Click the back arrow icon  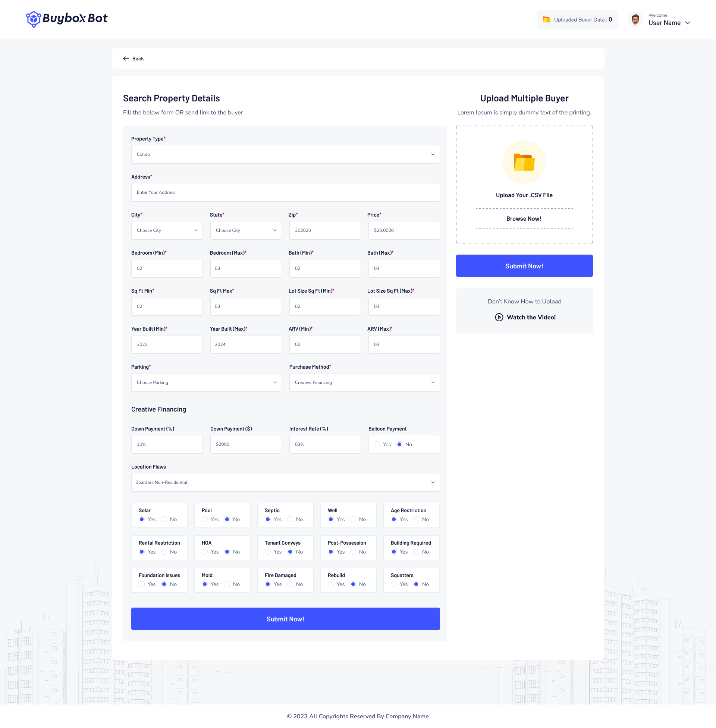click(126, 59)
